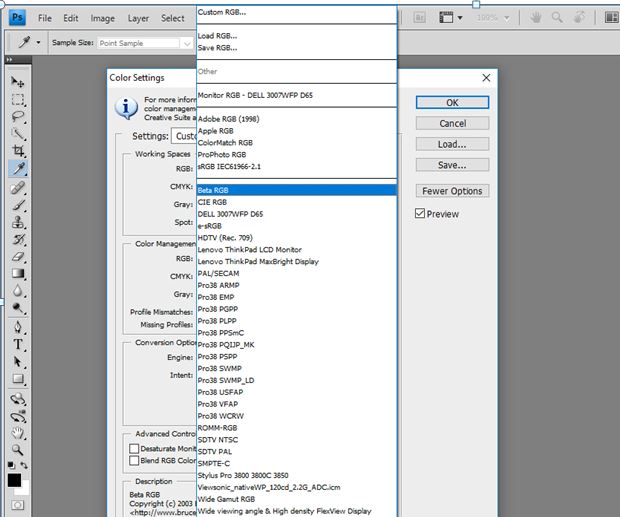Toggle Quick Mask mode
The height and width of the screenshot is (517, 620).
17,505
